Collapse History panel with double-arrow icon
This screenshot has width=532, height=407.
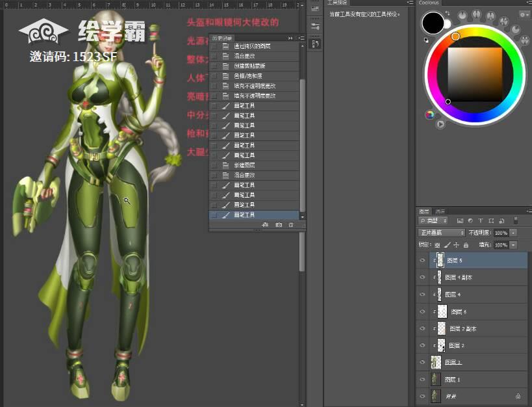click(x=290, y=38)
